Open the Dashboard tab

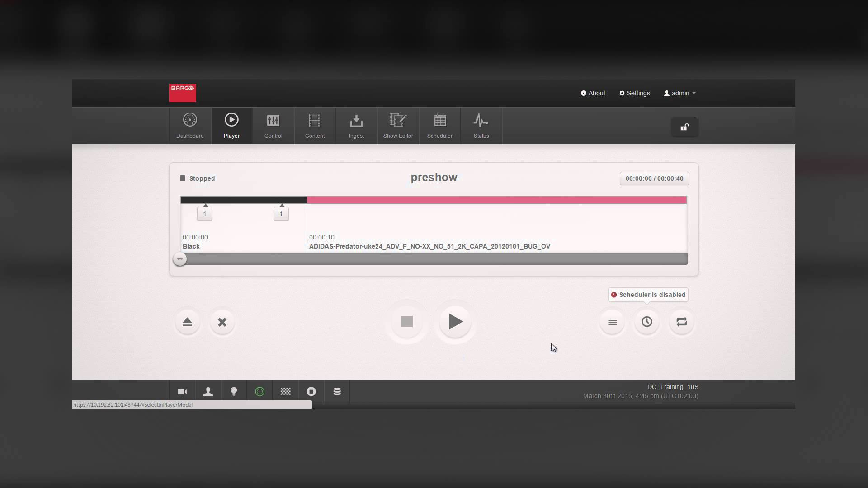[x=190, y=126]
